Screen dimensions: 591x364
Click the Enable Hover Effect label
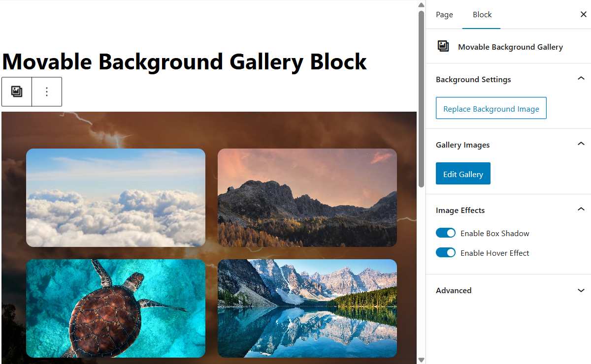coord(495,253)
